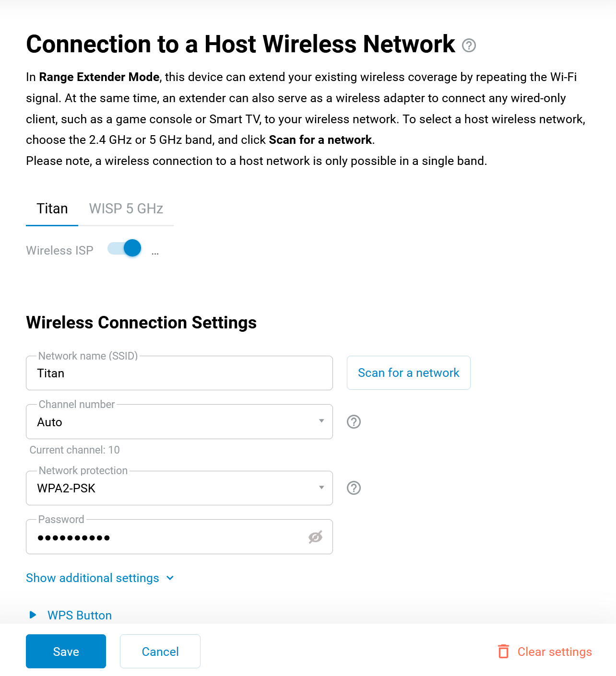Viewport: 616px width, 676px height.
Task: Click into the Network name (SSID) field
Action: [x=179, y=373]
